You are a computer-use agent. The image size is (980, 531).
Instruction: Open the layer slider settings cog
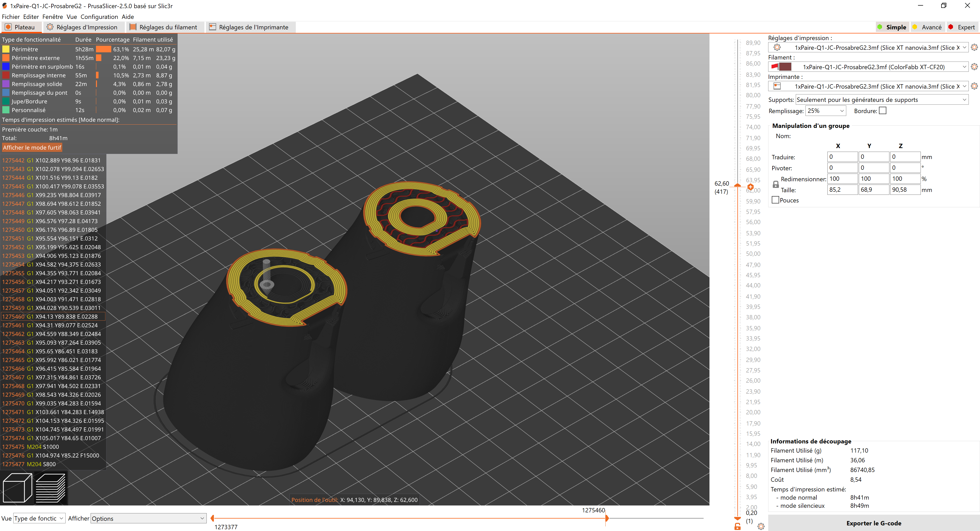pyautogui.click(x=761, y=526)
